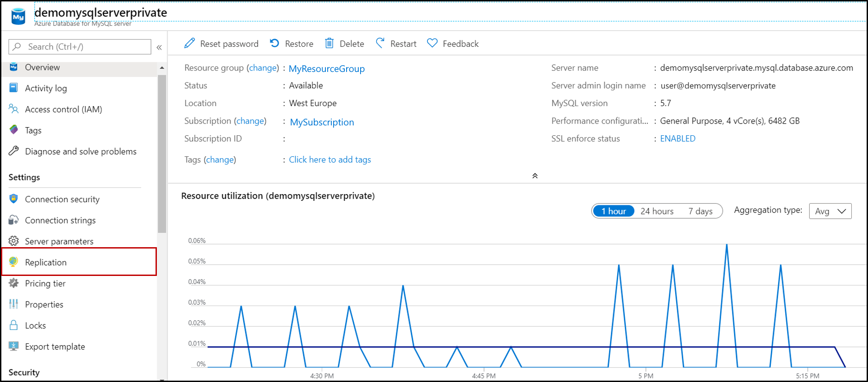
Task: Click the Server parameters gear icon
Action: click(x=13, y=241)
